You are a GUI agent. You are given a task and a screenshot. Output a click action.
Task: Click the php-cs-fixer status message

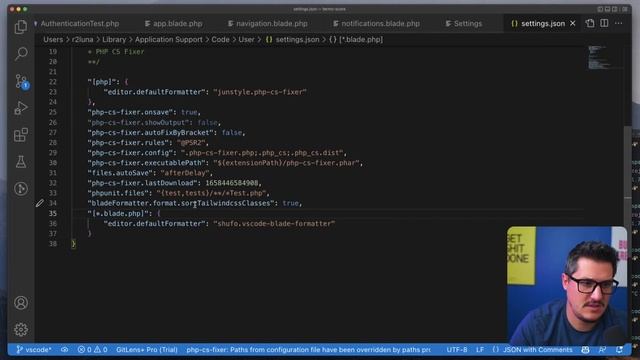308,350
